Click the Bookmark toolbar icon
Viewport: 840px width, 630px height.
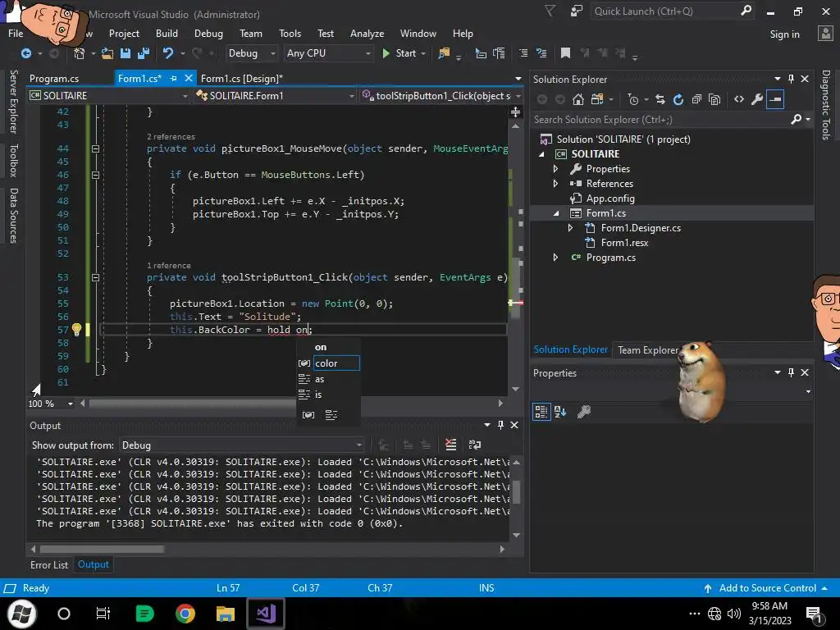click(x=565, y=53)
